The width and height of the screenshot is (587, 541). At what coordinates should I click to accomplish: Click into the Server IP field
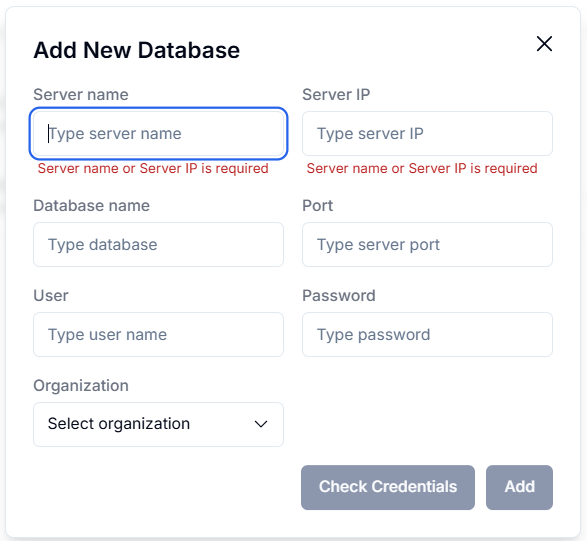[x=427, y=134]
